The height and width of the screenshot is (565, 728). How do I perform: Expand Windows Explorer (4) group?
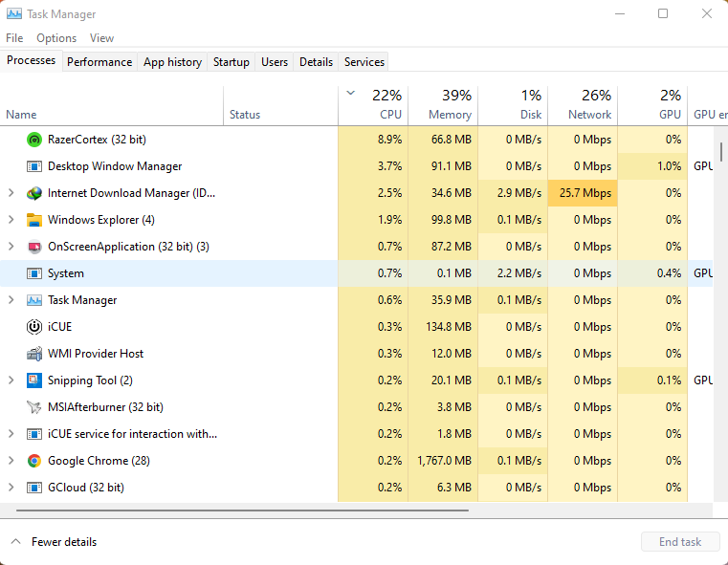coord(11,220)
